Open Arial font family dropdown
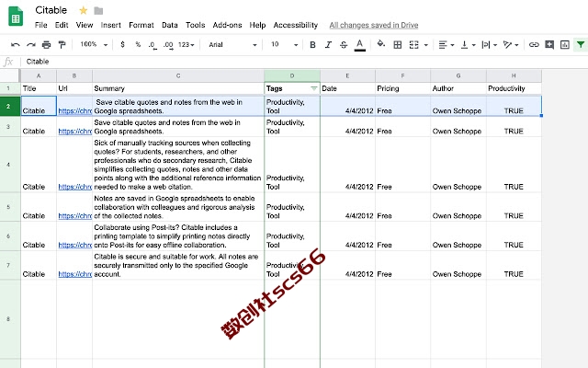Viewport: 588px width, 368px height. coord(232,45)
